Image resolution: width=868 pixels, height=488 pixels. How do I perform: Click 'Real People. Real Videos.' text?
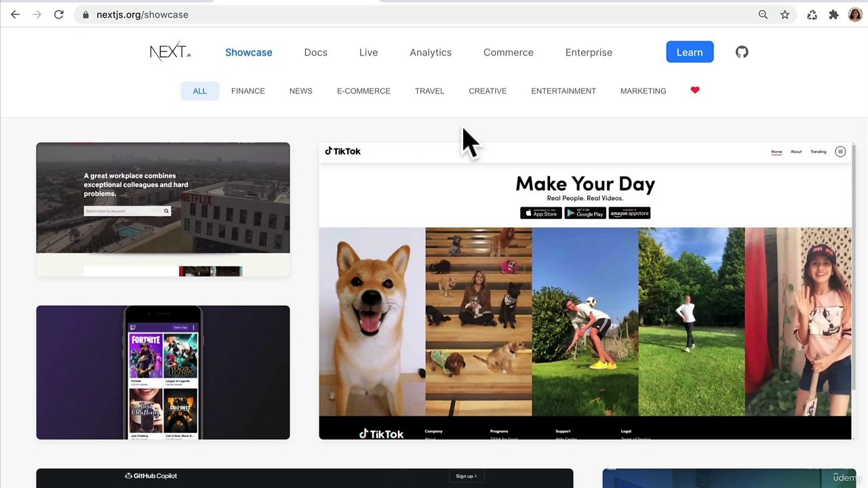pos(585,198)
